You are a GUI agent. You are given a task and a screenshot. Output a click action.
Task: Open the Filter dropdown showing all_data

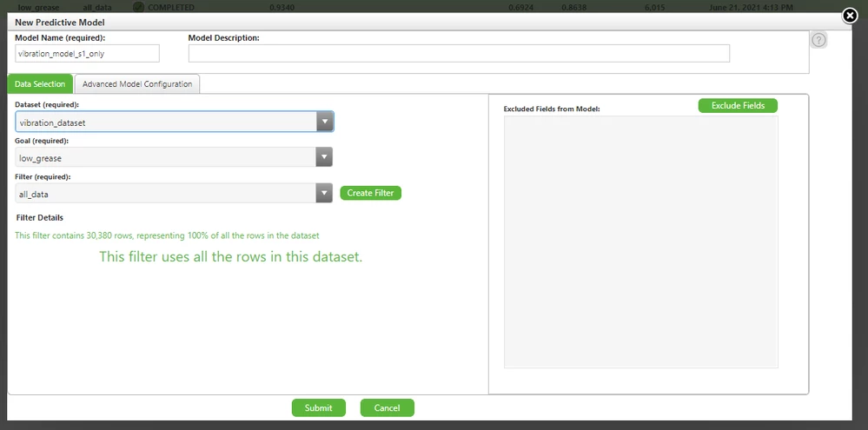click(174, 194)
